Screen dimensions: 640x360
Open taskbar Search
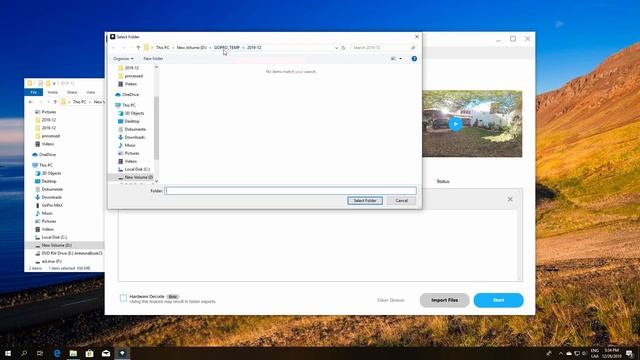pos(24,353)
